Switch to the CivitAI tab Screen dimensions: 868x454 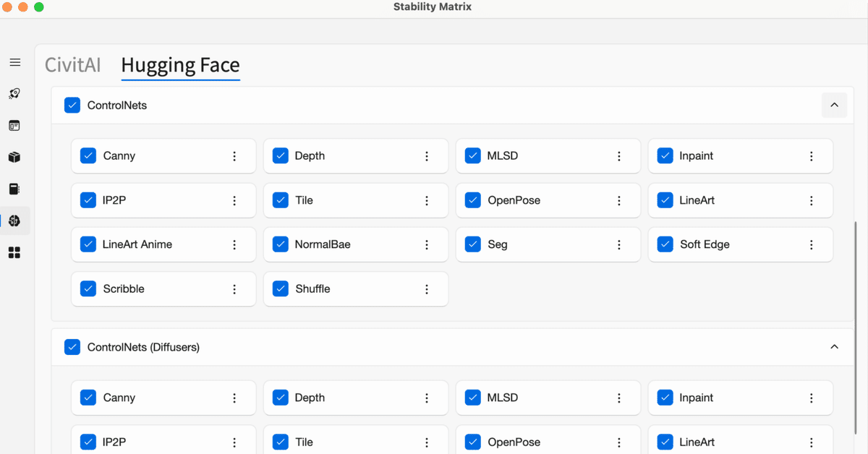pos(72,64)
